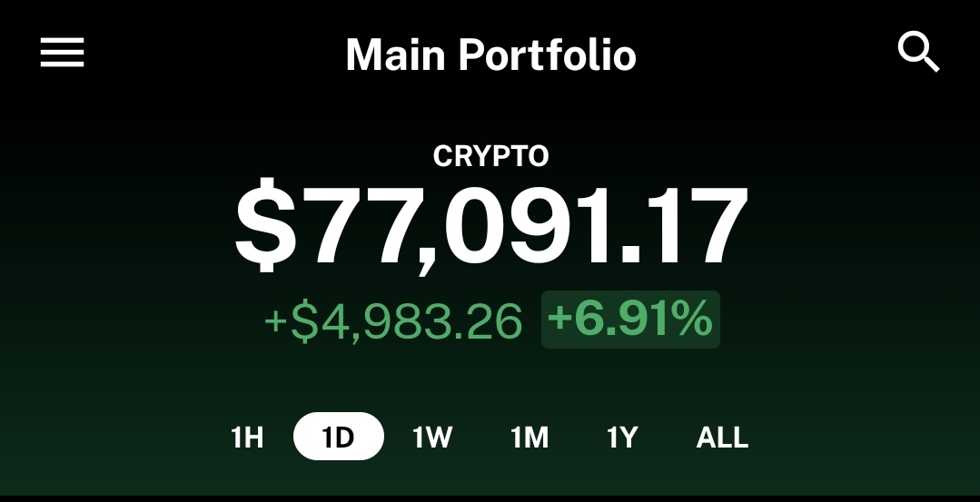
Task: Toggle gain display using green percent chip
Action: 630,319
